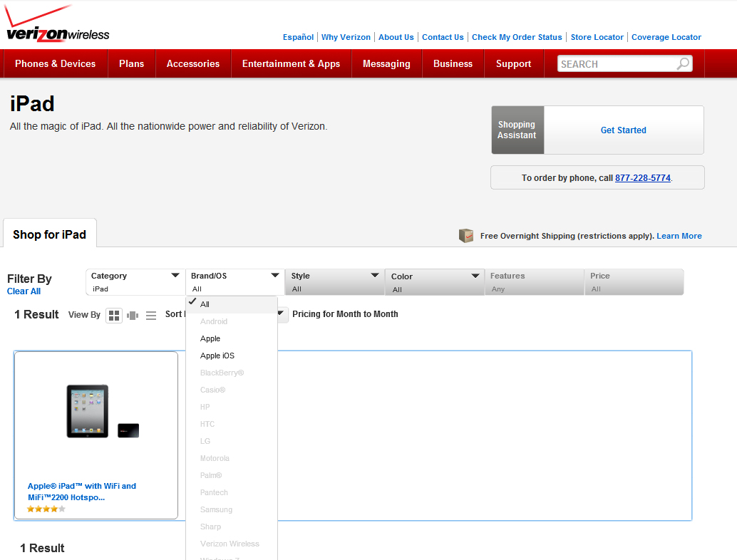Open the Accessories menu
The height and width of the screenshot is (560, 737).
click(x=193, y=63)
